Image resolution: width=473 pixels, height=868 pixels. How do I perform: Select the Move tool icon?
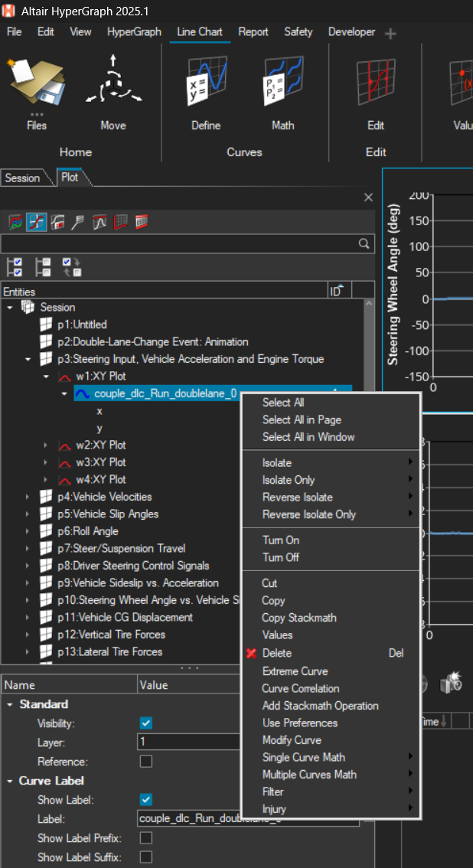pos(113,82)
